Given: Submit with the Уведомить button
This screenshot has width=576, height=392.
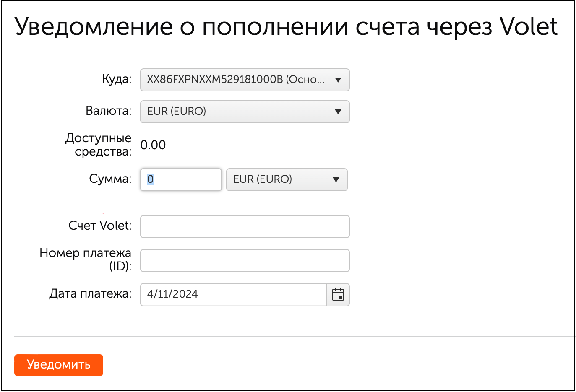Looking at the screenshot, I should click(x=59, y=365).
